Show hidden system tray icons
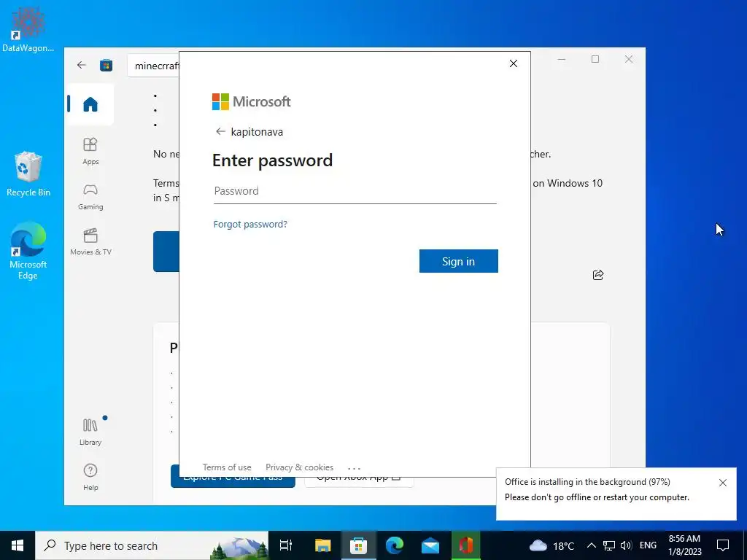The image size is (747, 560). coord(591,545)
